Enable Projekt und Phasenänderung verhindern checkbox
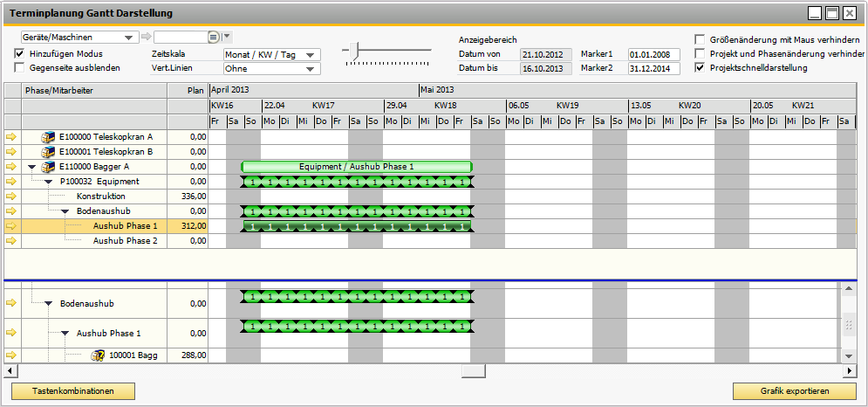The height and width of the screenshot is (407, 868). tap(700, 54)
